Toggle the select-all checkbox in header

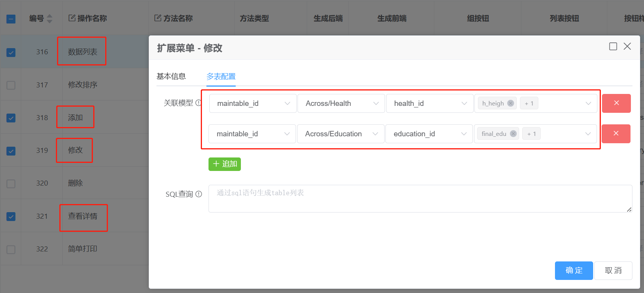click(11, 19)
